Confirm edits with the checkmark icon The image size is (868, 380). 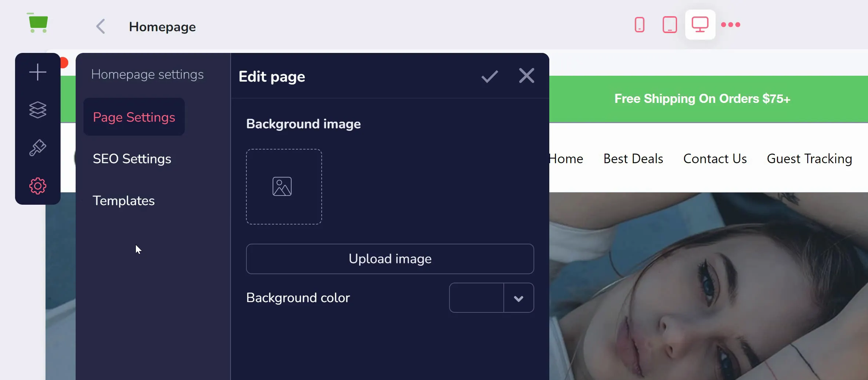(490, 76)
